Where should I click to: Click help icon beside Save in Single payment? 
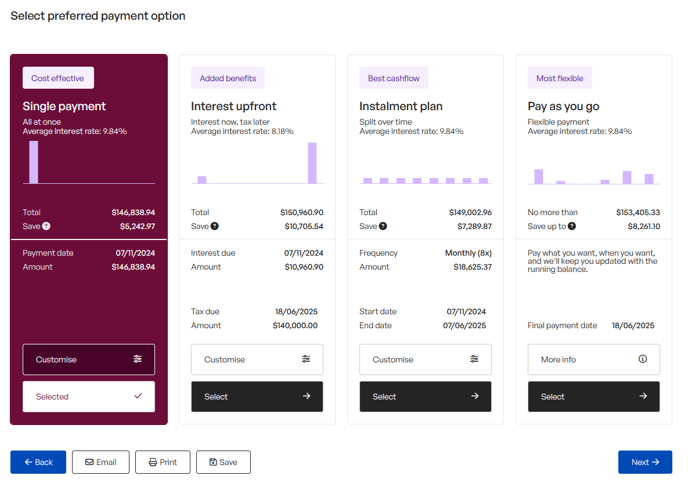click(x=46, y=227)
